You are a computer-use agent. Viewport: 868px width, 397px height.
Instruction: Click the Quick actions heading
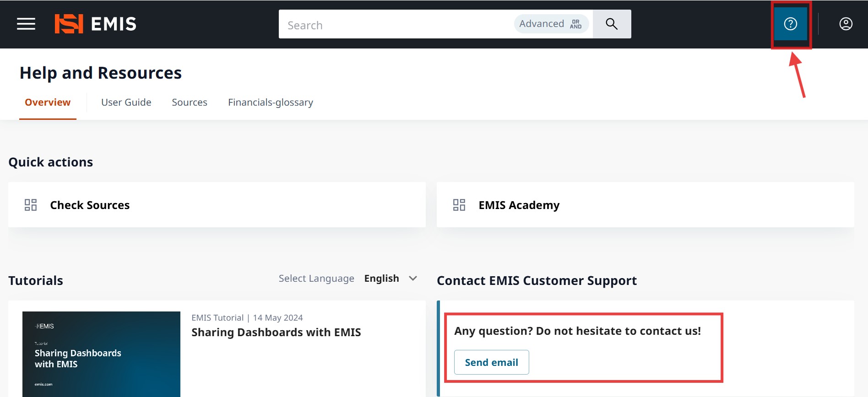coord(51,162)
